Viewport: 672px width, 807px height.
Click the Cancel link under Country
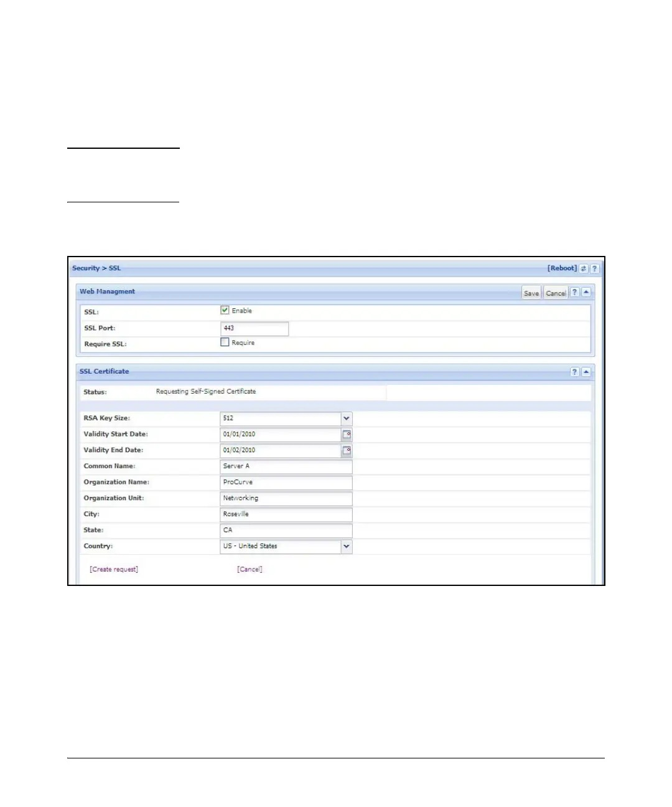tap(250, 569)
